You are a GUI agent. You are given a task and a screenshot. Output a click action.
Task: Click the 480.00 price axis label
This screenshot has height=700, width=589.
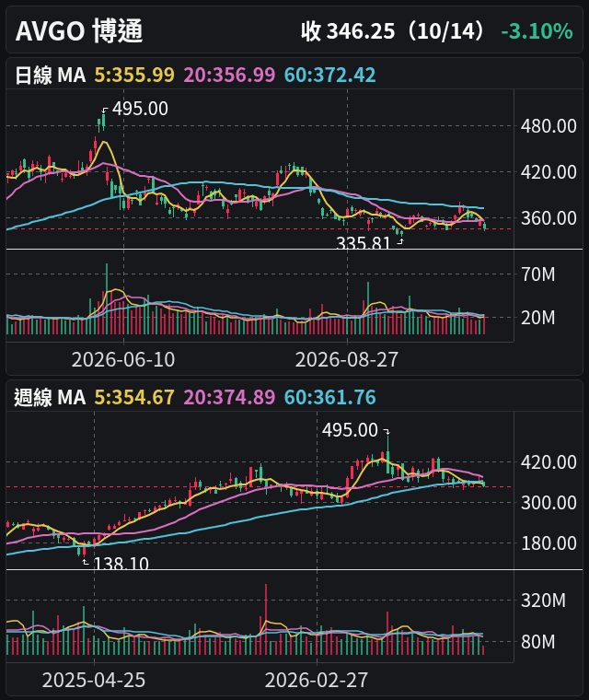549,126
